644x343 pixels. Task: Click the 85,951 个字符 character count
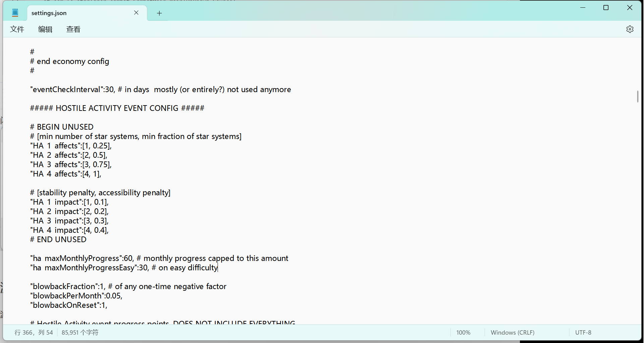(x=80, y=332)
